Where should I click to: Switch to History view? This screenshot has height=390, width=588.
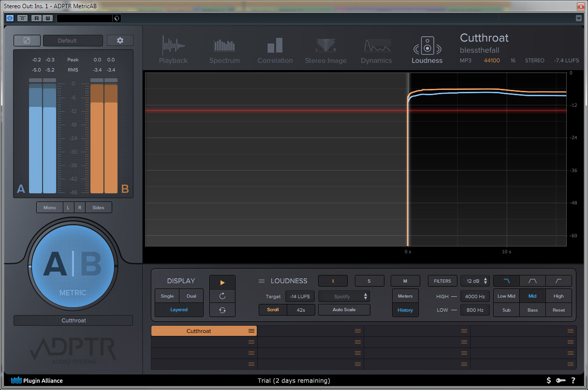point(405,310)
